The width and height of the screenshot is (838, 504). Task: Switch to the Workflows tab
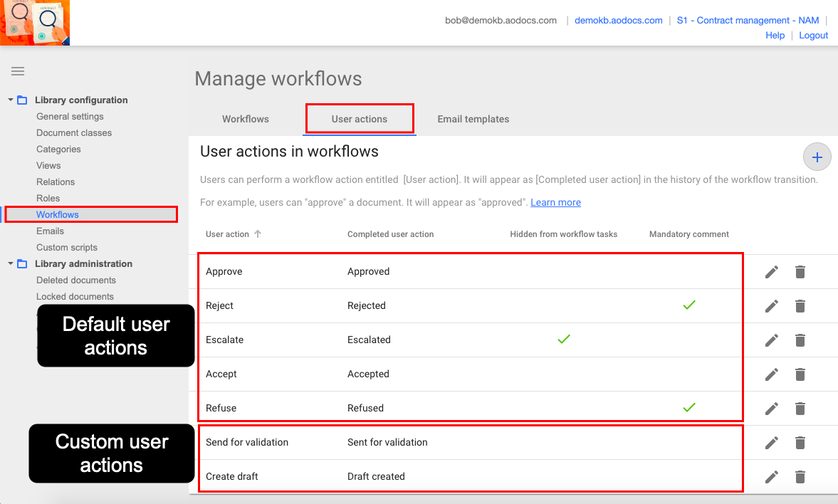pyautogui.click(x=245, y=119)
